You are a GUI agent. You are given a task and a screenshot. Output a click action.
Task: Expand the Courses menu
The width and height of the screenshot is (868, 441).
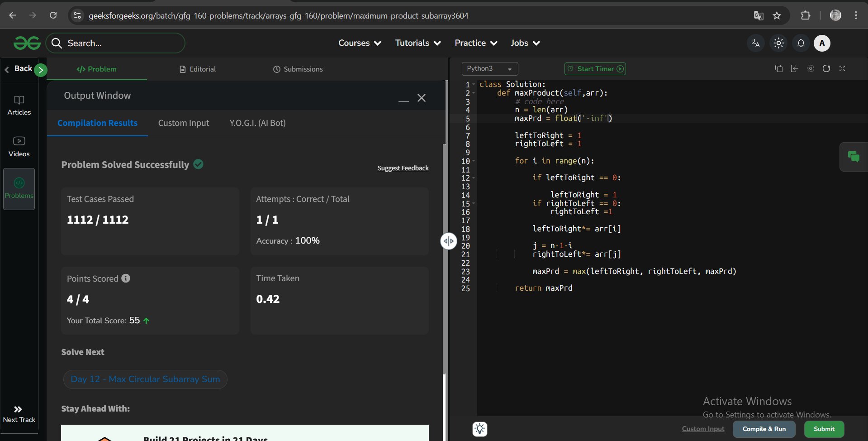360,43
